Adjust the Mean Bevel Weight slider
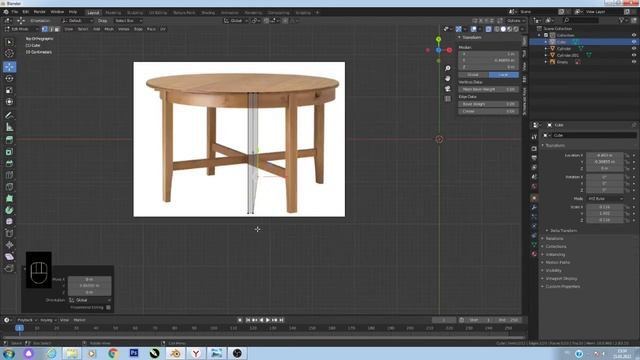 (489, 89)
